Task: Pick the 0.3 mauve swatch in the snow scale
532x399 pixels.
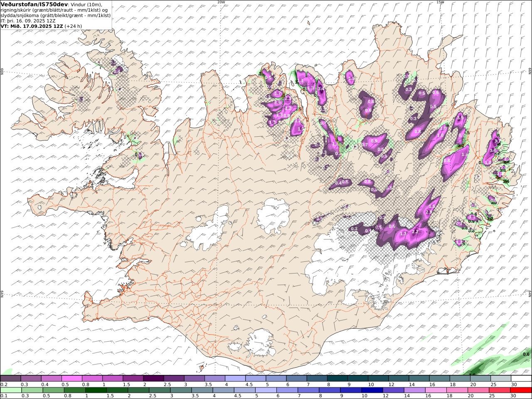Action: pos(31,379)
